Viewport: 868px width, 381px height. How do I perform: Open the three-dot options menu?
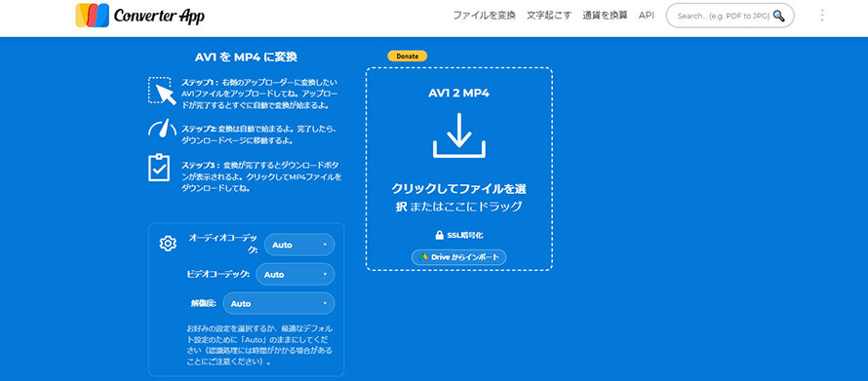pos(822,16)
